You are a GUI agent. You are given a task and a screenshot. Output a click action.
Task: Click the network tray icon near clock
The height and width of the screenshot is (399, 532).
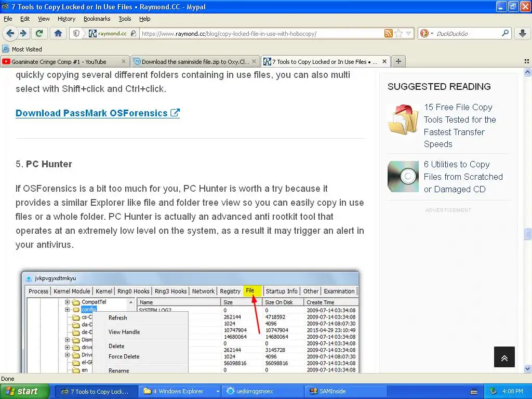tap(494, 391)
